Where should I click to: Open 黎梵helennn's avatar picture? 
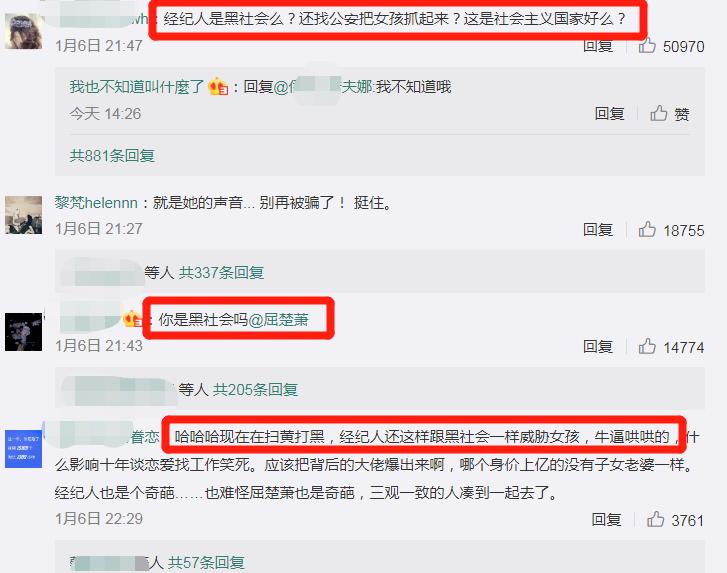23,215
